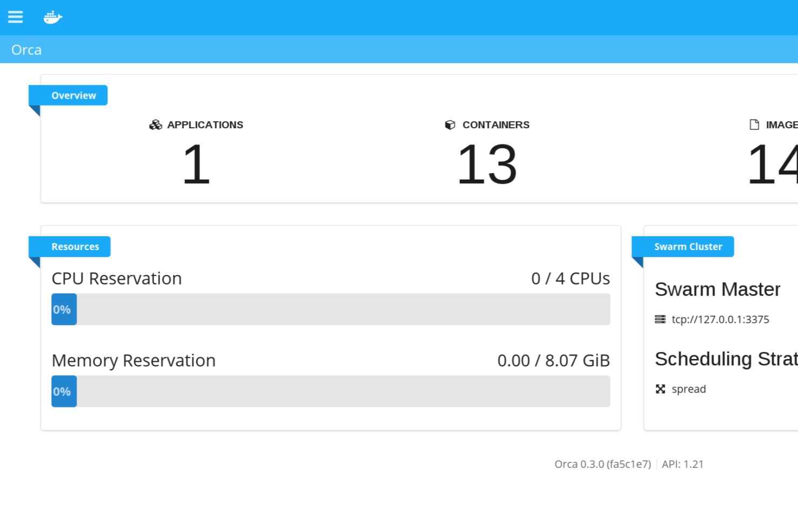Click the Orca page title
This screenshot has height=532, width=798.
[26, 50]
